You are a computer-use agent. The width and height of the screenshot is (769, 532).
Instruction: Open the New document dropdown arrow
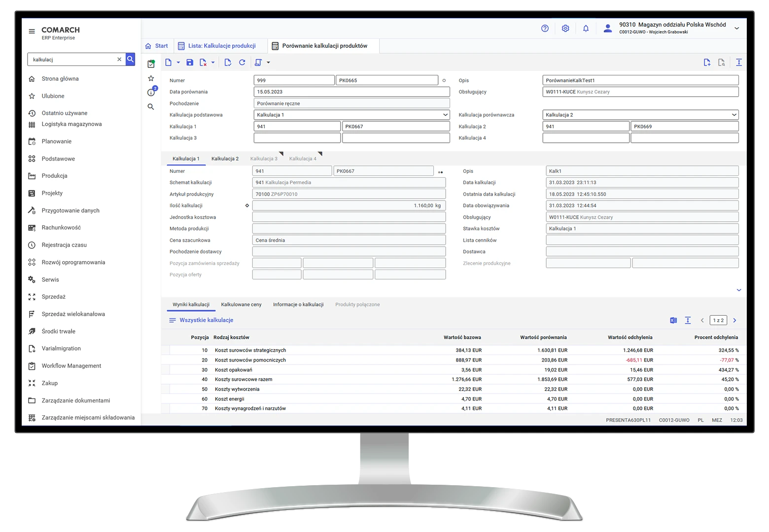[x=178, y=63]
